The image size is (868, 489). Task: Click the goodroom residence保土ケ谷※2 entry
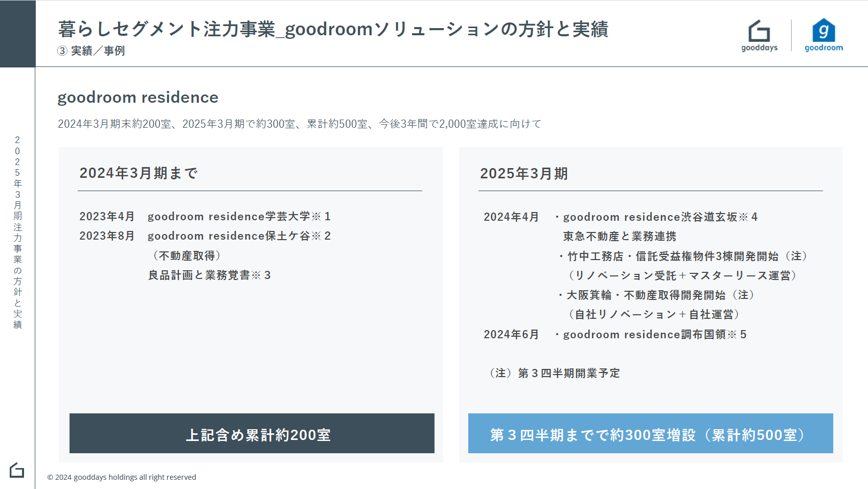point(239,236)
